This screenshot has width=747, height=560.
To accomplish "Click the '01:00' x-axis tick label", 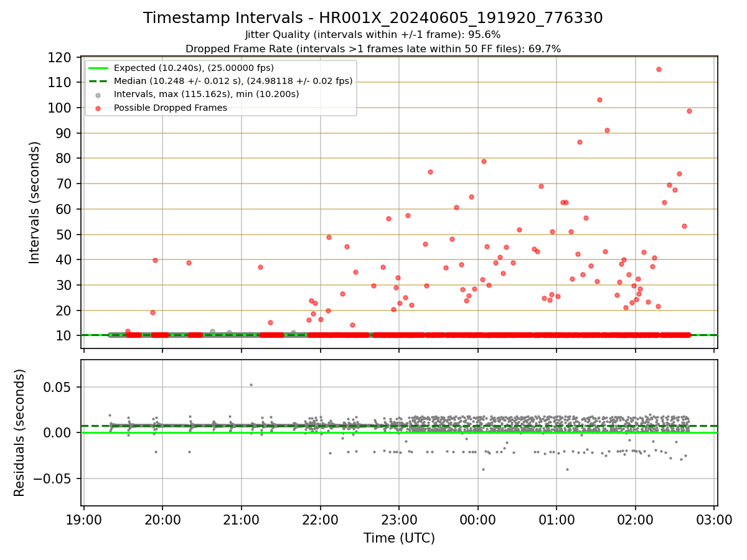I will 557,520.
